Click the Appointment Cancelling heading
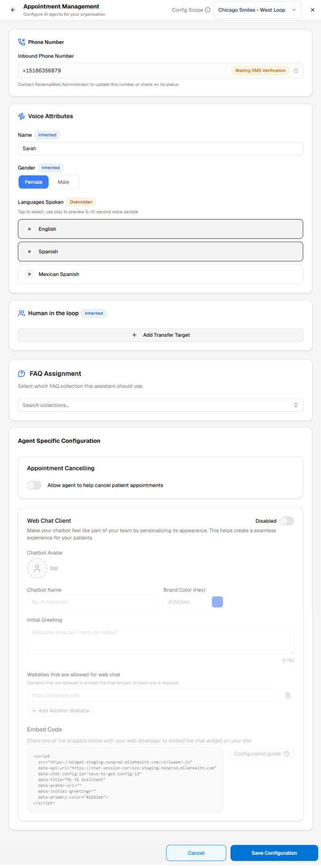321x868 pixels. pyautogui.click(x=61, y=468)
